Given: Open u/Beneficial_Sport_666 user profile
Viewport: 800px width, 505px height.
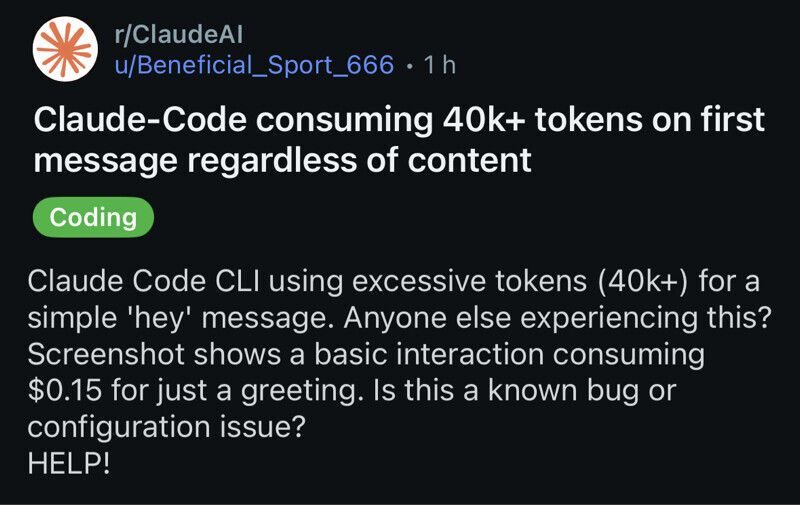Looking at the screenshot, I should [254, 65].
